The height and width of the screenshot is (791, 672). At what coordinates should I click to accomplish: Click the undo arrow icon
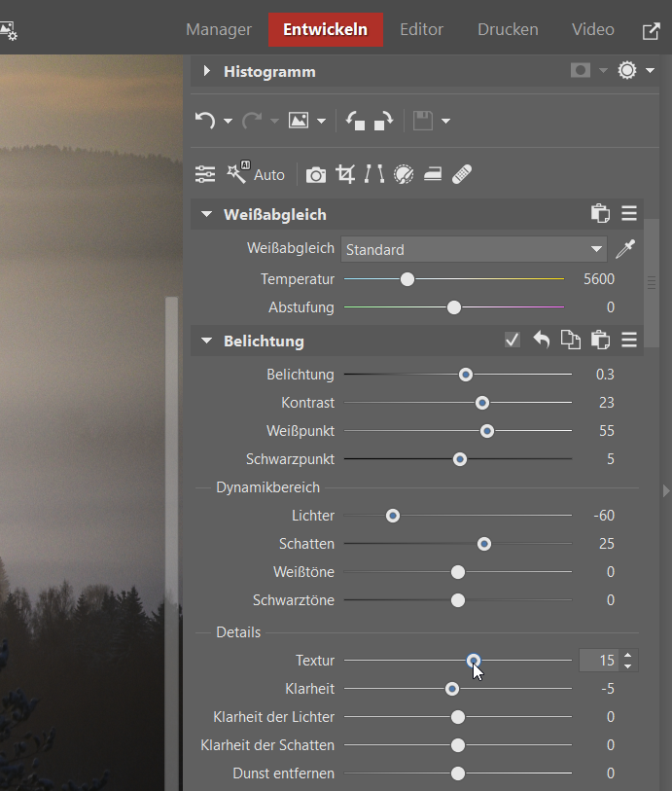[x=205, y=121]
